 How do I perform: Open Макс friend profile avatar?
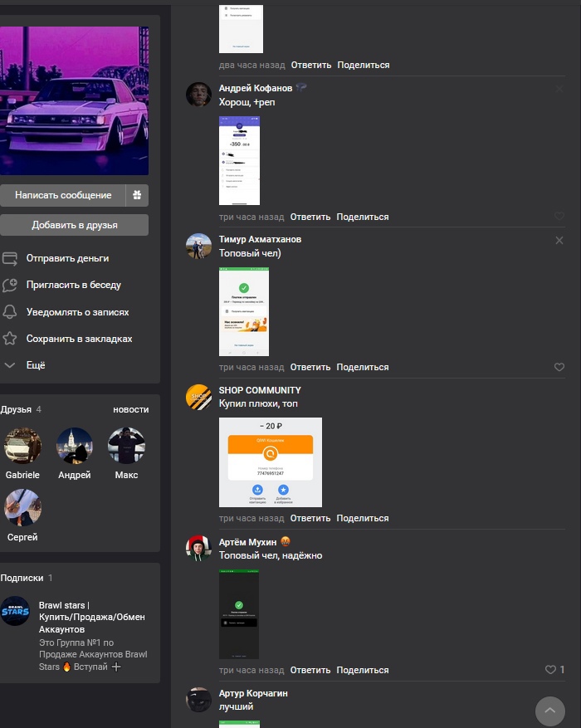126,446
